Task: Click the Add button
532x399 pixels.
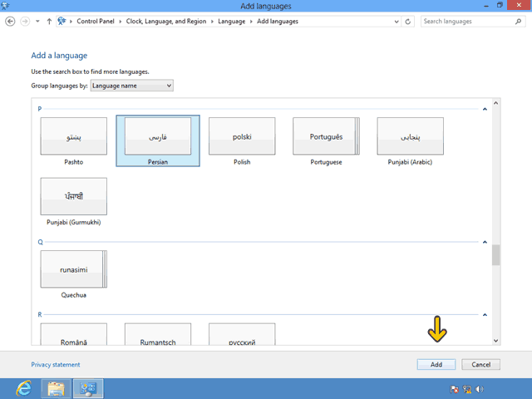Action: point(436,364)
